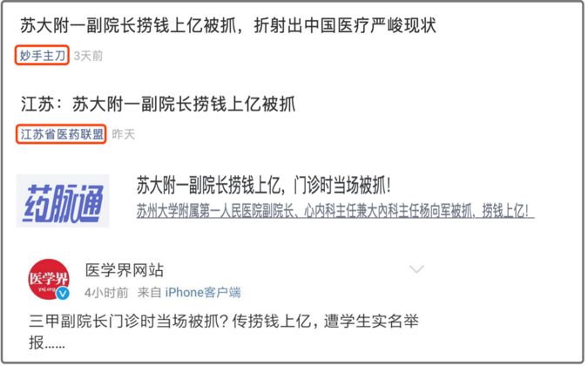Click the 3天前 timestamp
Screen dimensions: 588x366
coord(88,56)
